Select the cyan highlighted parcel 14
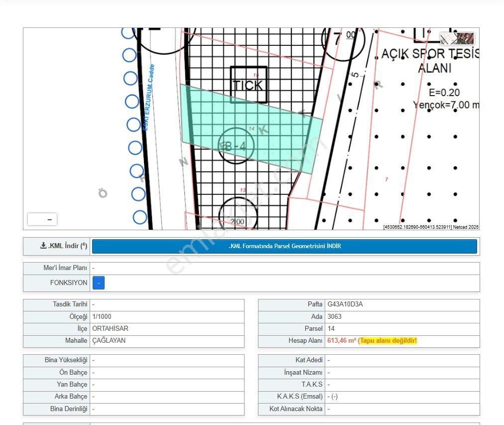This screenshot has height=425, width=504. [279, 140]
